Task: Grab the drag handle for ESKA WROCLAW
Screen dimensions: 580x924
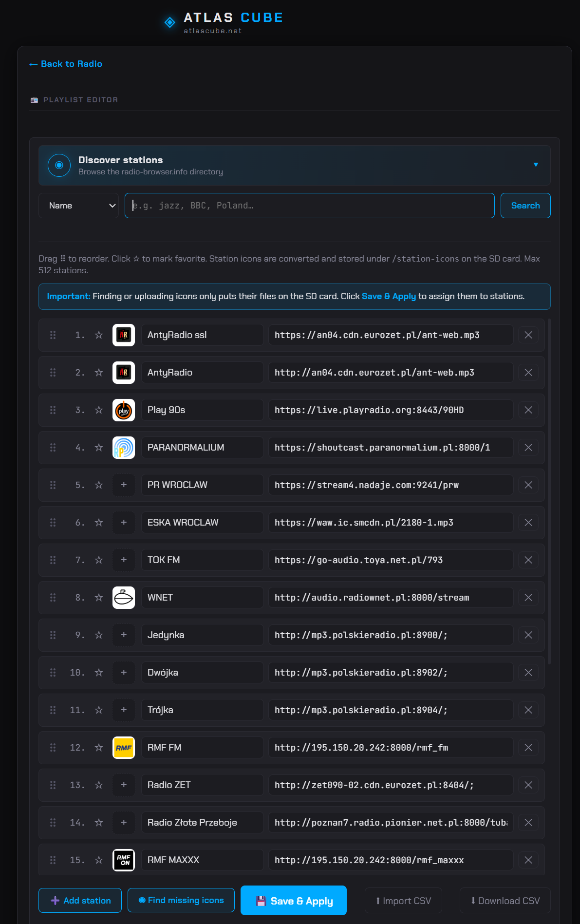Action: (x=53, y=523)
